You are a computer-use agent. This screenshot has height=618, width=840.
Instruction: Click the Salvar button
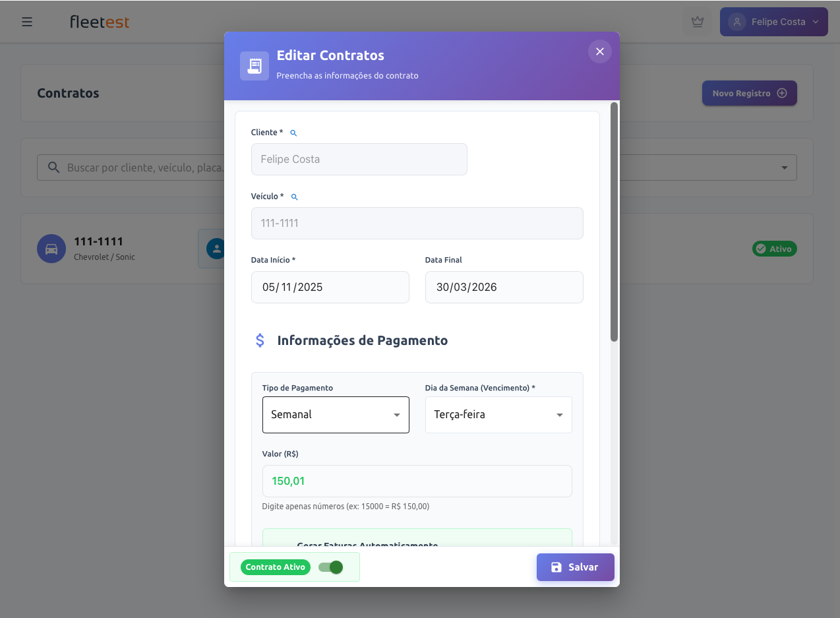click(575, 567)
